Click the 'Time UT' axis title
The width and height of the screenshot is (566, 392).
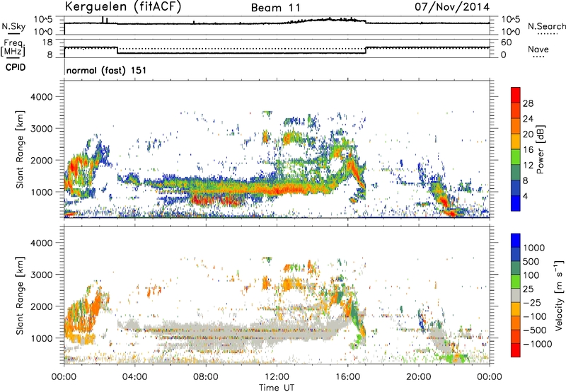point(277,388)
